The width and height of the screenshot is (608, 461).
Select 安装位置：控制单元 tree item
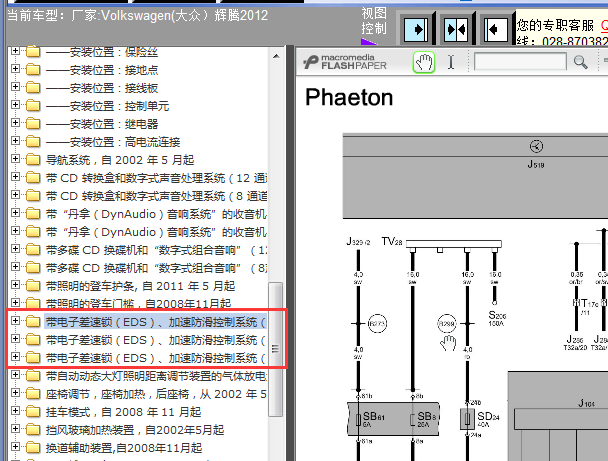[107, 106]
